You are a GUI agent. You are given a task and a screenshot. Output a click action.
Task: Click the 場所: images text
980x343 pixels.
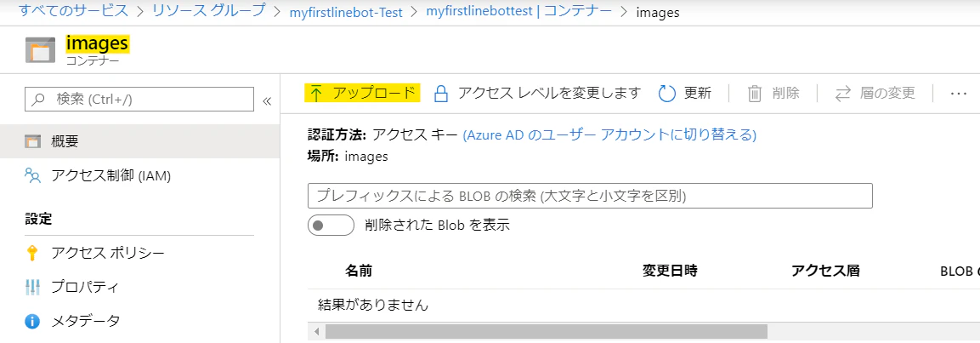348,157
